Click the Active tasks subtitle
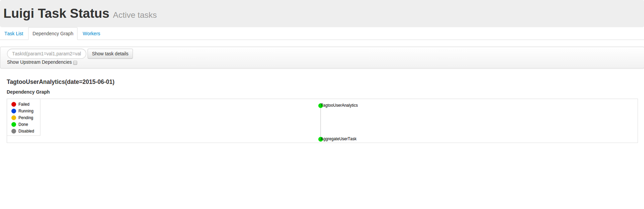644x209 pixels. (x=135, y=15)
